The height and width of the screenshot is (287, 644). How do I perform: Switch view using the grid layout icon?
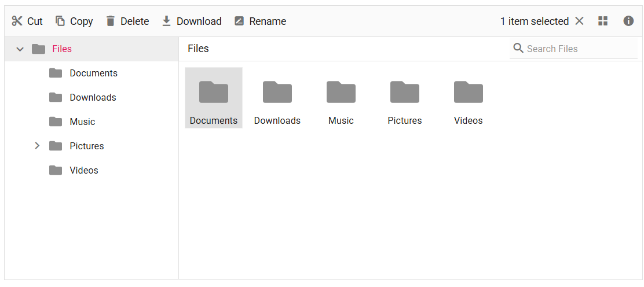[x=603, y=21]
